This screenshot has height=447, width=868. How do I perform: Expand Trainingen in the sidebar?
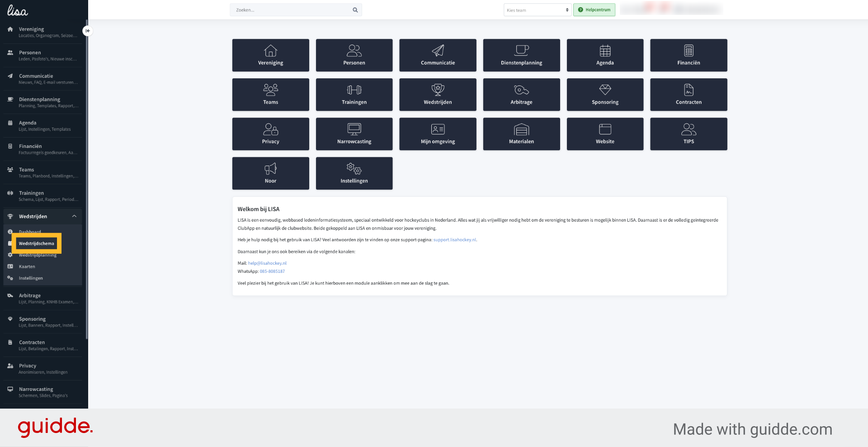42,196
